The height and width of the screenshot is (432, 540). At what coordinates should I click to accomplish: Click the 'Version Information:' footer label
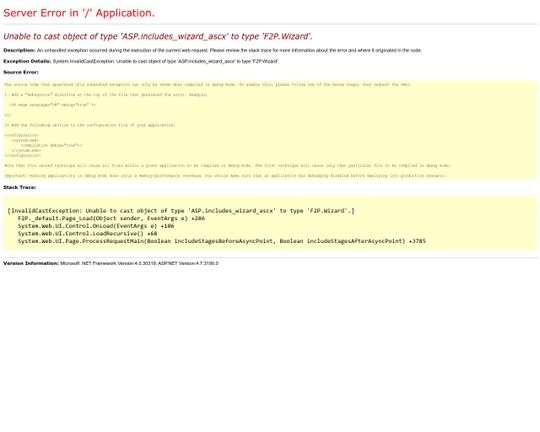(x=31, y=263)
